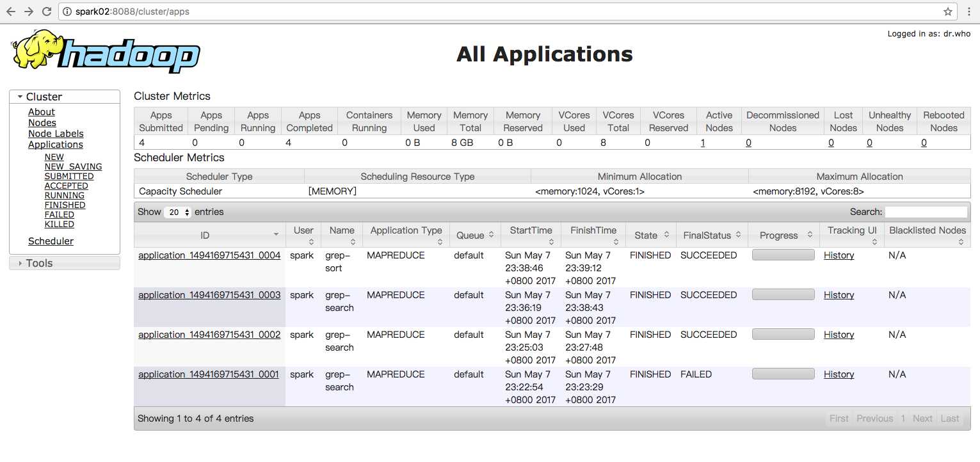Screen dimensions: 980x462
Task: Go to Last page of results
Action: 950,418
